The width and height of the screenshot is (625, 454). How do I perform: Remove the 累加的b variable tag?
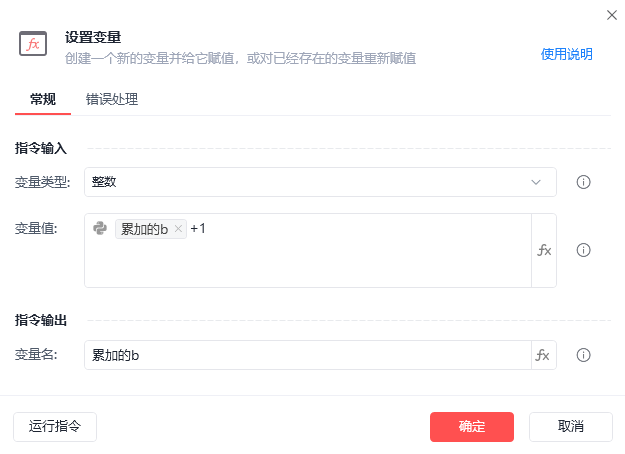[x=178, y=229]
